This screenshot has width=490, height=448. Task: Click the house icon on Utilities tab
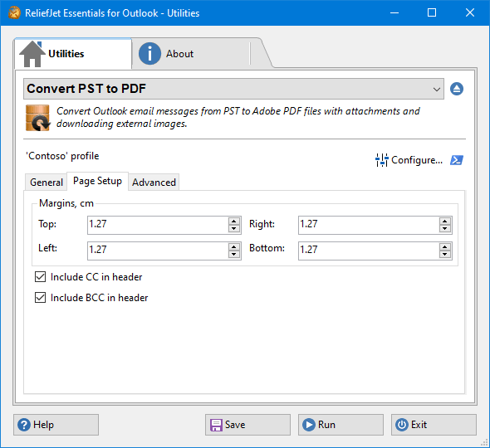32,54
